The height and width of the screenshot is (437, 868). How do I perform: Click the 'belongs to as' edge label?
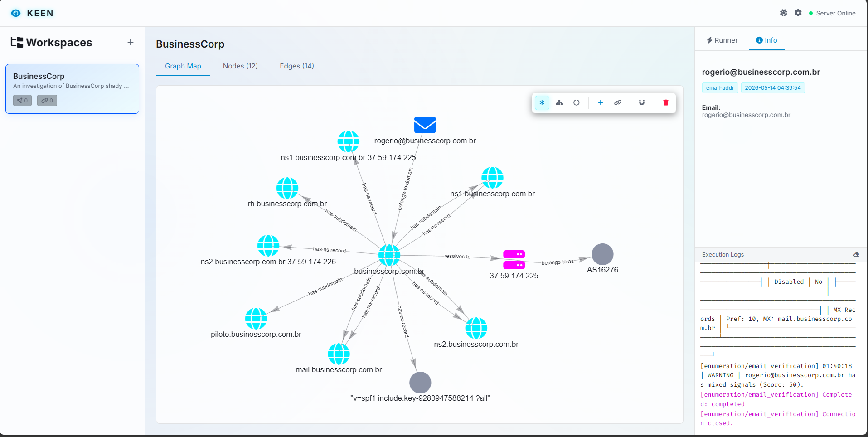pyautogui.click(x=558, y=262)
